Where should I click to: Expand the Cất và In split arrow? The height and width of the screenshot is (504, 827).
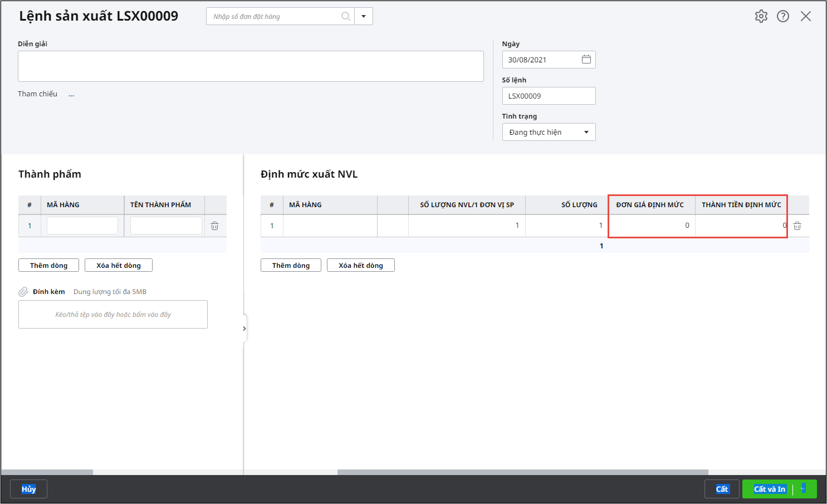click(x=803, y=489)
